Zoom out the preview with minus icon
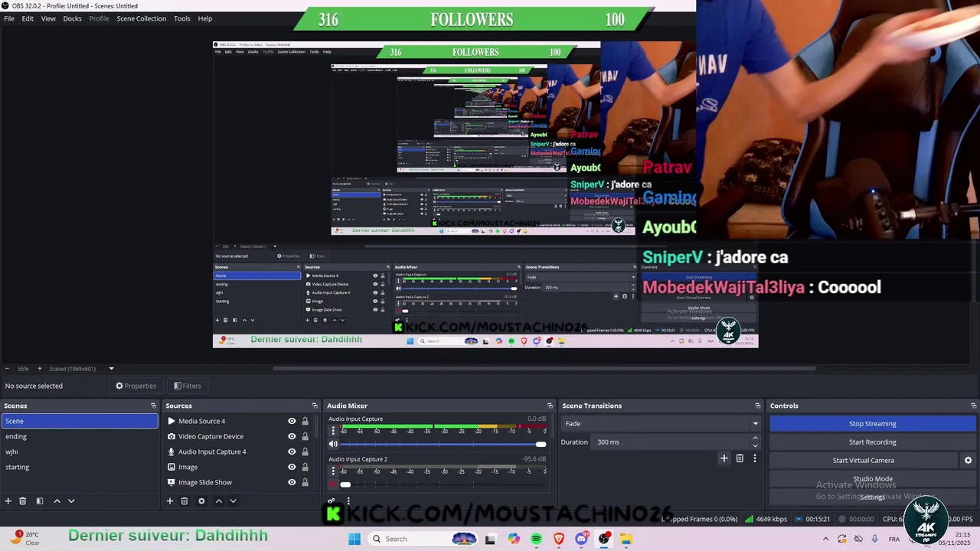980x551 pixels. coord(7,369)
